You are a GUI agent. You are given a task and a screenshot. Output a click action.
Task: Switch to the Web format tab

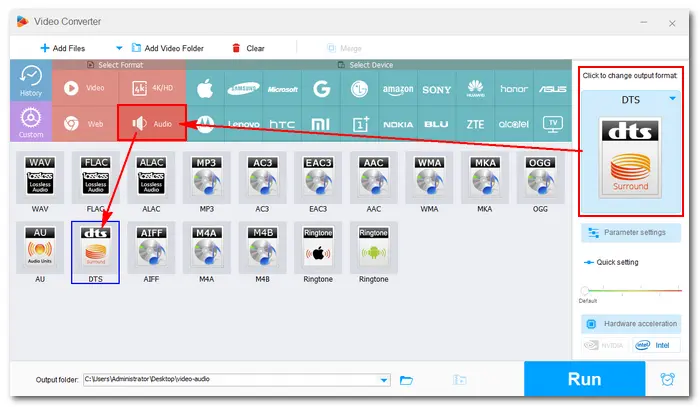pos(85,124)
